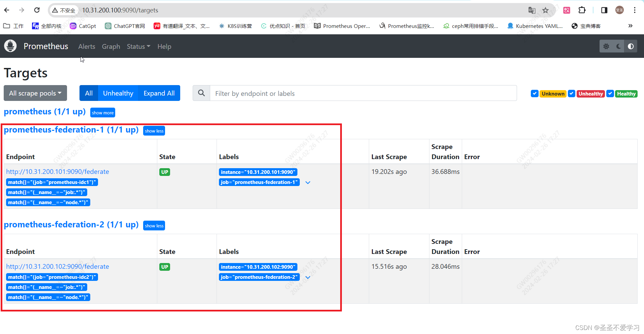Click the pink translation extension icon
Image resolution: width=644 pixels, height=334 pixels.
pos(567,10)
